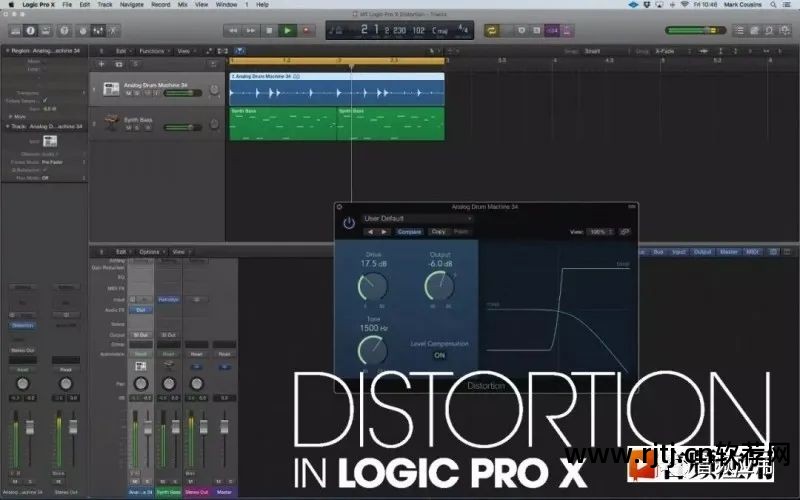Toggle Distortion plugin power button

click(x=349, y=223)
